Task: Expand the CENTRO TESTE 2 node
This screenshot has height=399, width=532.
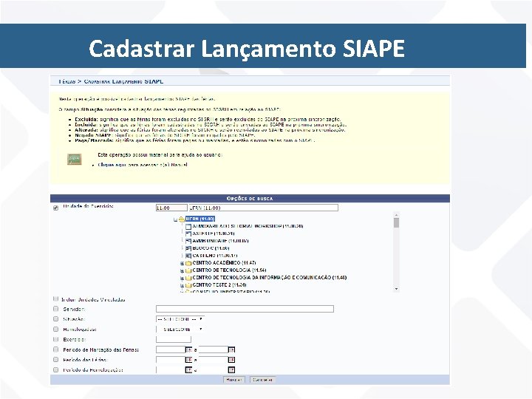Action: (x=183, y=286)
